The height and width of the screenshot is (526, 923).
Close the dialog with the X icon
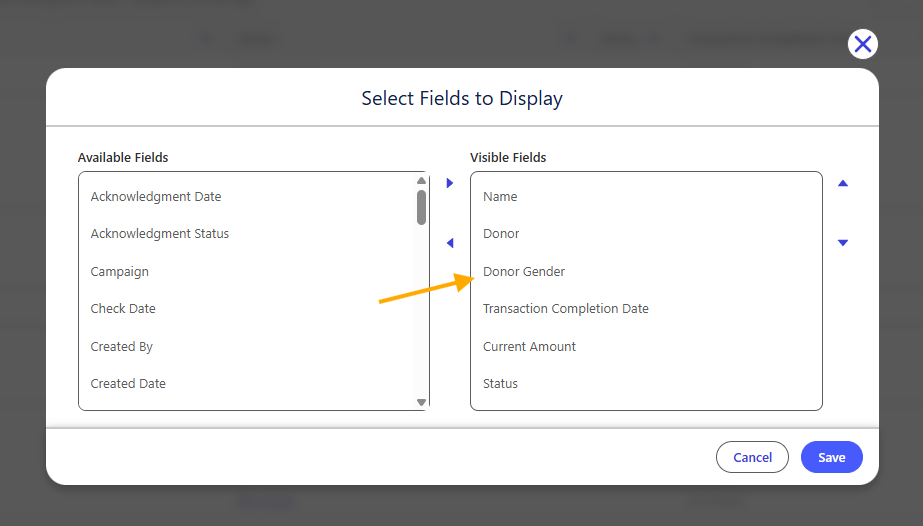(863, 44)
